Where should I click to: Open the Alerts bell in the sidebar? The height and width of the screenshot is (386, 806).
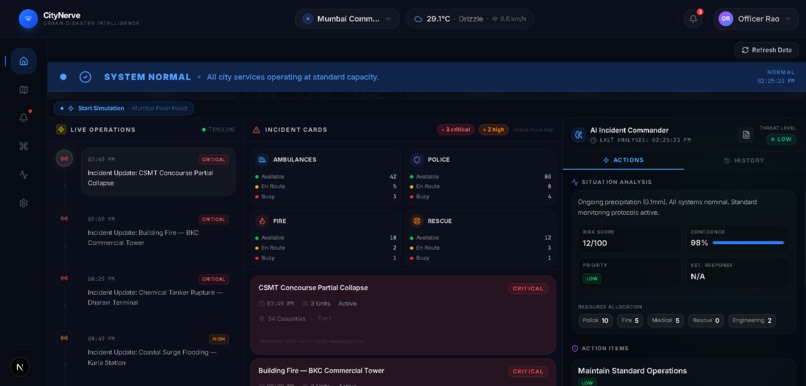pos(23,118)
